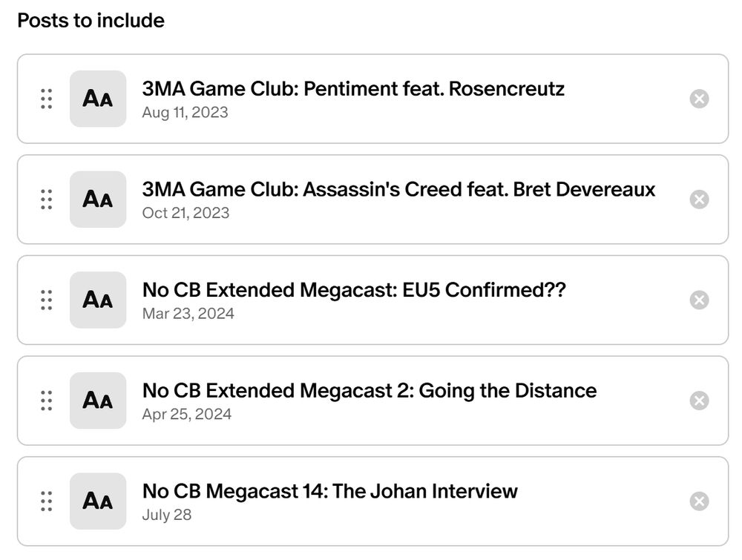Remove the Assassin's Creed game club post
The height and width of the screenshot is (560, 742).
[698, 199]
